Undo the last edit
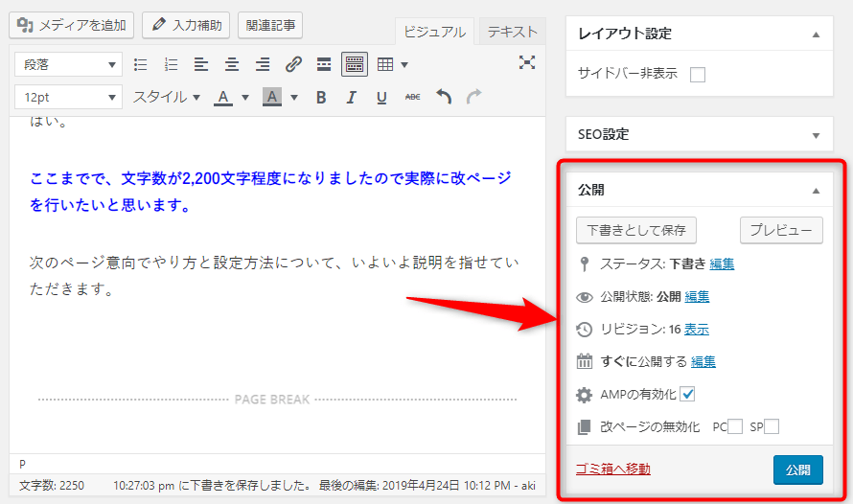The width and height of the screenshot is (853, 504). pyautogui.click(x=443, y=98)
